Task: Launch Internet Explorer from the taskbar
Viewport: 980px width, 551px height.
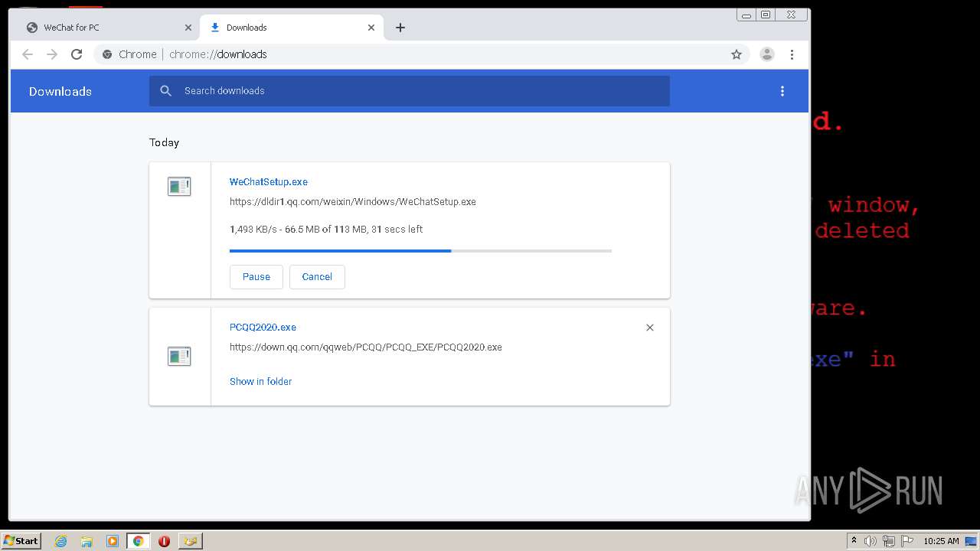Action: point(60,541)
